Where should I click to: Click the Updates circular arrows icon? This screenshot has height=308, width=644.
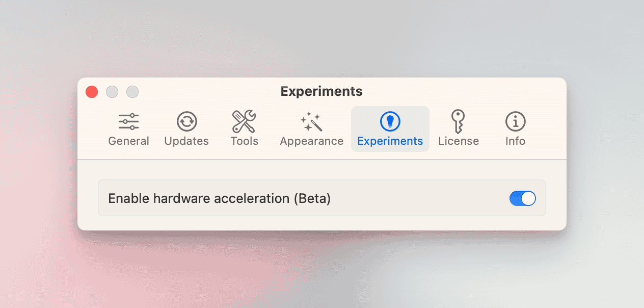186,121
